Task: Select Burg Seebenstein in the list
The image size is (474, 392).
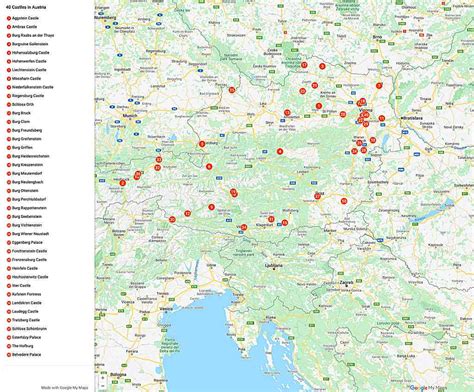Action: 27,217
